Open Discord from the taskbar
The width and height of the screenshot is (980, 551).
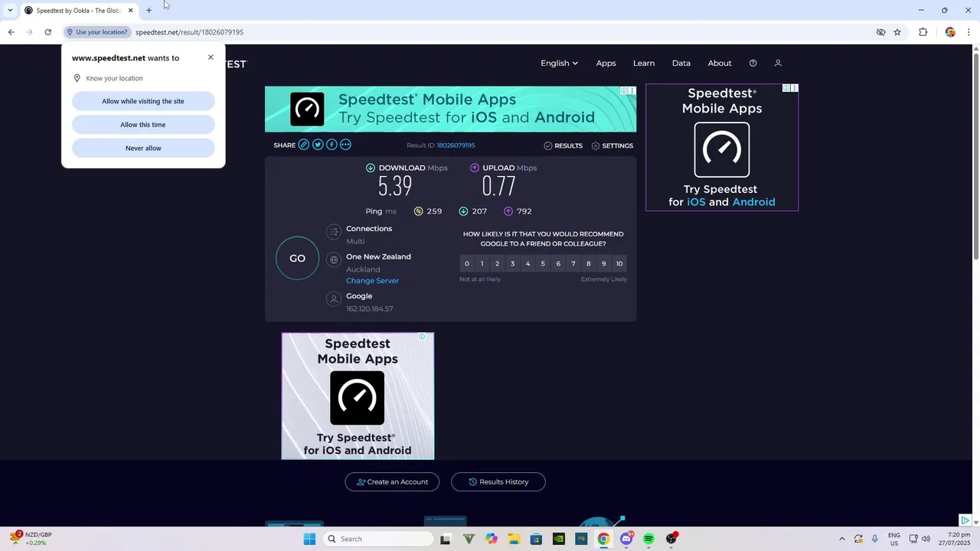pos(626,539)
